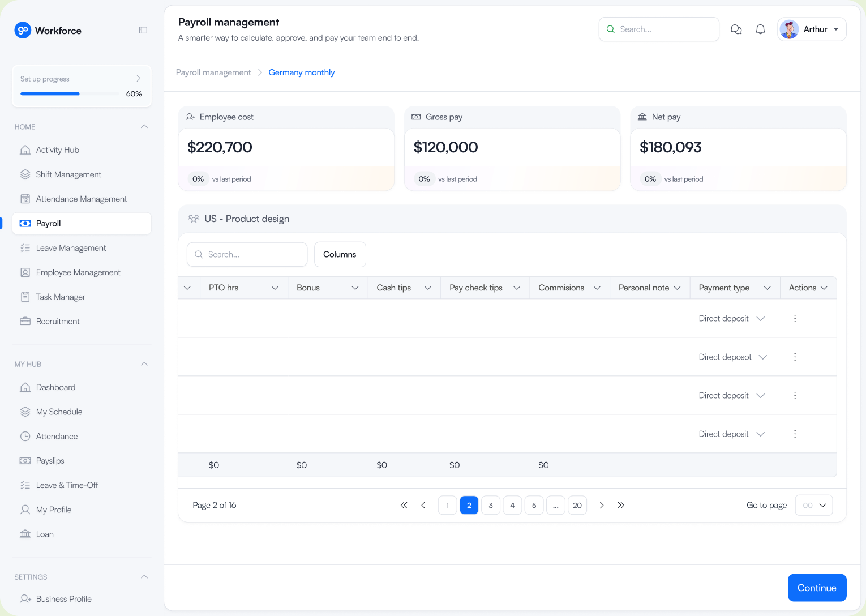Open the chat messages icon

736,29
